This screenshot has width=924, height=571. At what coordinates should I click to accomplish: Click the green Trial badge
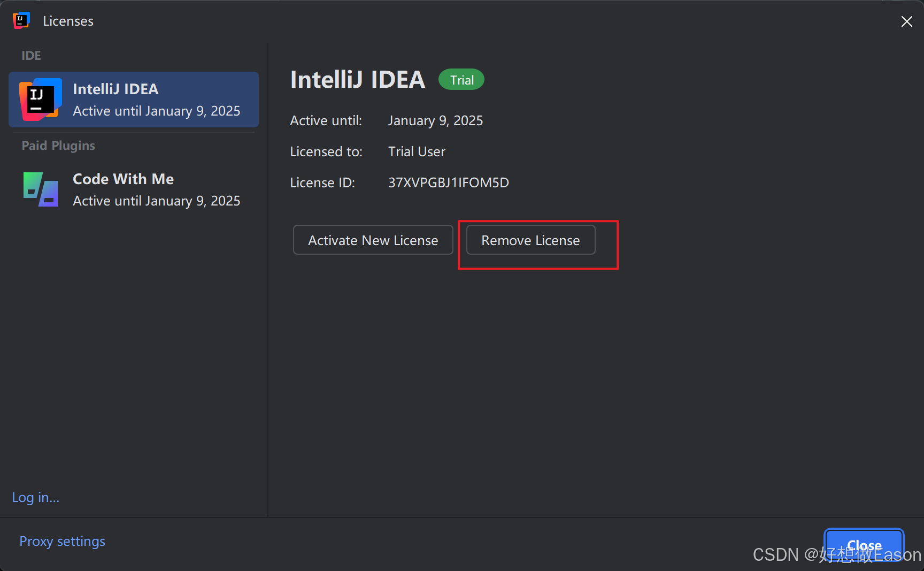click(x=461, y=80)
